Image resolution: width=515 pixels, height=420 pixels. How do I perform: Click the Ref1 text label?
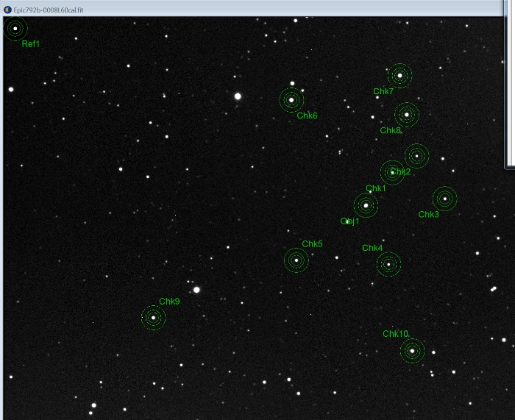[x=31, y=45]
